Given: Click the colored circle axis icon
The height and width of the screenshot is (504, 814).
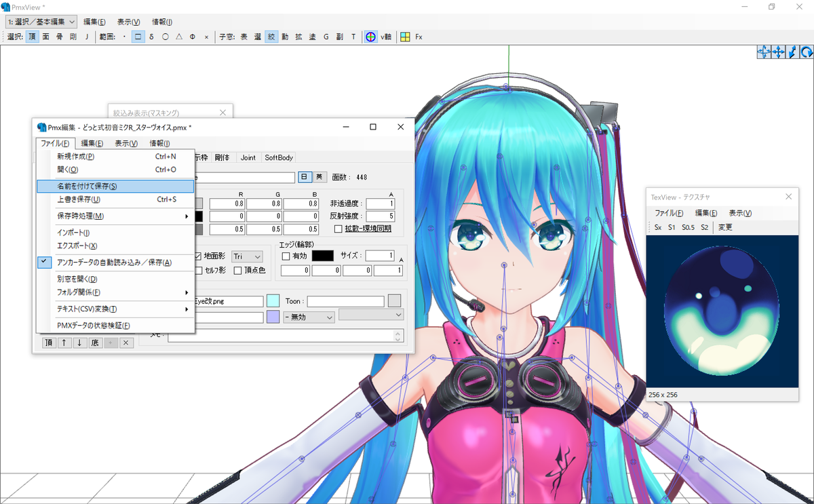Looking at the screenshot, I should point(370,37).
